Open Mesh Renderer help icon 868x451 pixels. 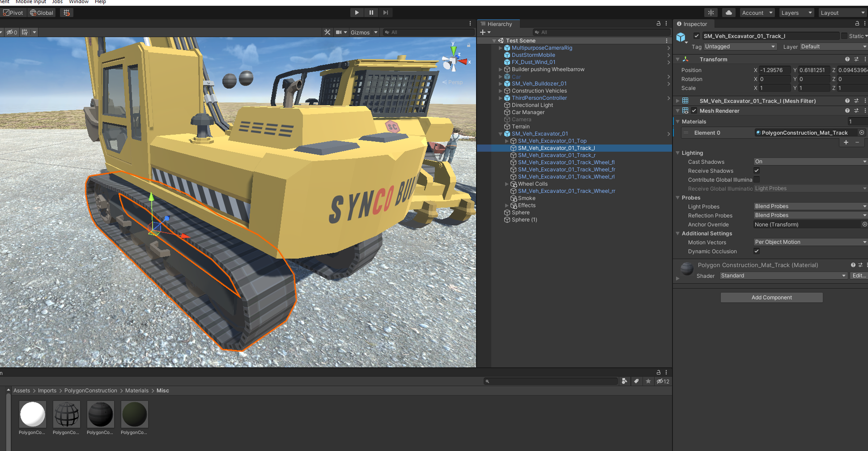click(x=847, y=111)
